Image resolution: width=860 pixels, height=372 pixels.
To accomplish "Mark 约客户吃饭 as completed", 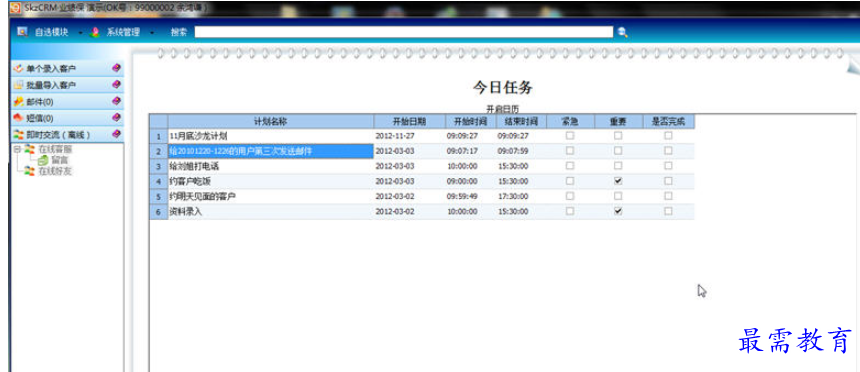I will point(668,181).
